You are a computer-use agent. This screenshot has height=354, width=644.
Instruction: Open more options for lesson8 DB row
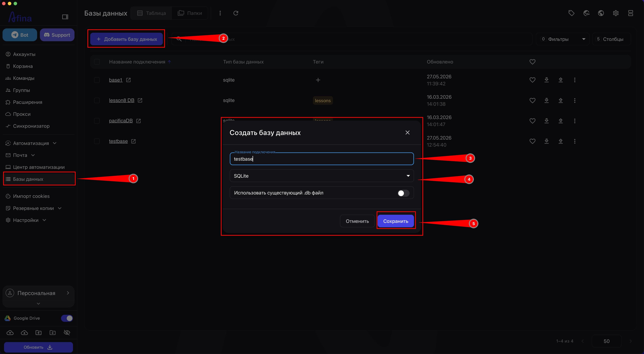tap(575, 100)
